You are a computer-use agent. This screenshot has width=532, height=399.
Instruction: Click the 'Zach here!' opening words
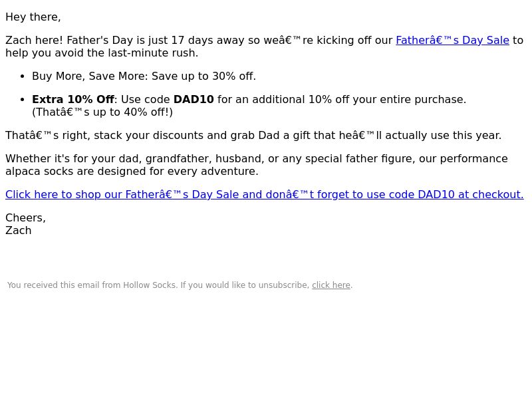(34, 41)
